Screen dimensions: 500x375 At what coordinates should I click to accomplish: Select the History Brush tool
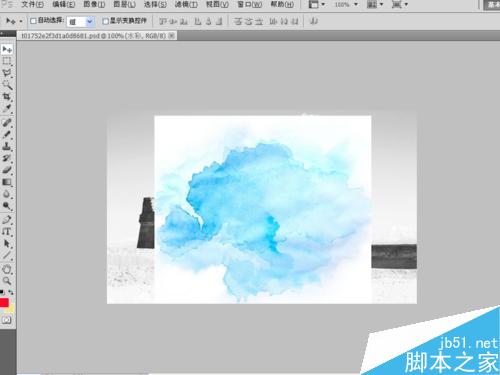7,158
